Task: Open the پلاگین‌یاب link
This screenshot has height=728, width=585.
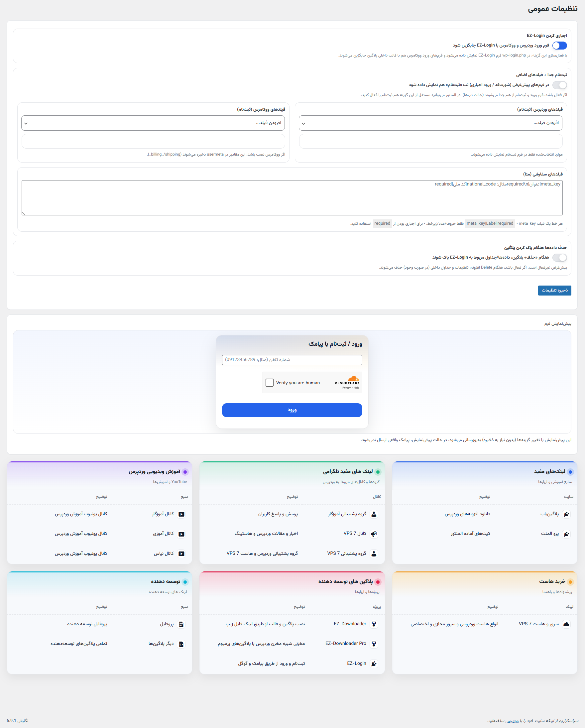Action: (x=549, y=514)
